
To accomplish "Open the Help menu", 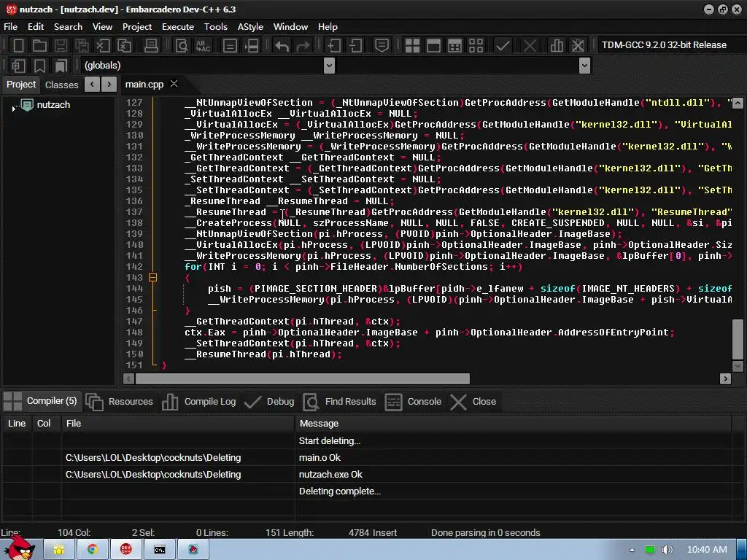I will click(x=328, y=27).
